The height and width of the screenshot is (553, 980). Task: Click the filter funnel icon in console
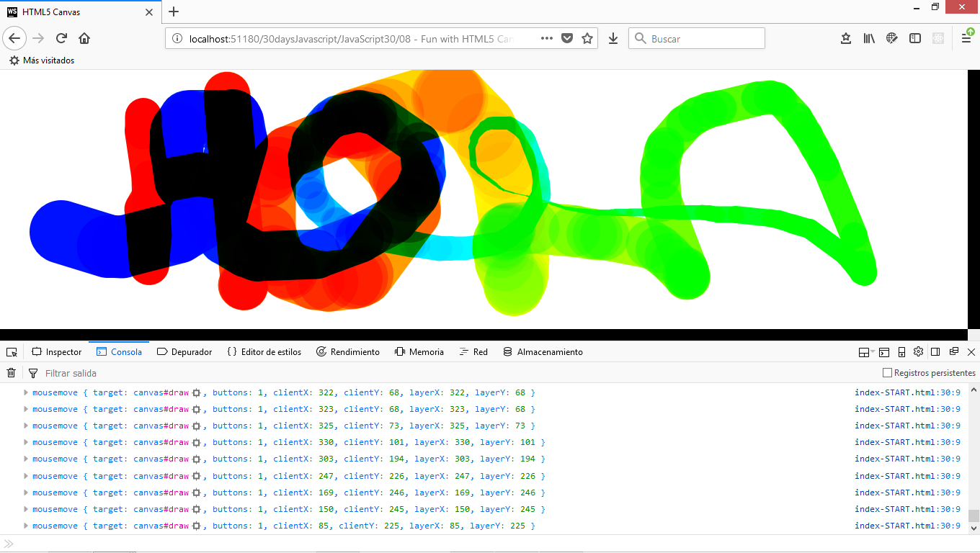click(x=33, y=373)
